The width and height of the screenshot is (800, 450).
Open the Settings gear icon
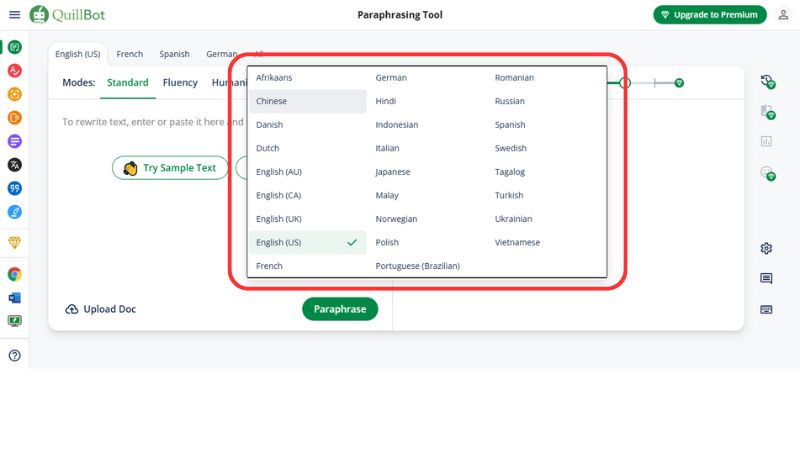(766, 248)
